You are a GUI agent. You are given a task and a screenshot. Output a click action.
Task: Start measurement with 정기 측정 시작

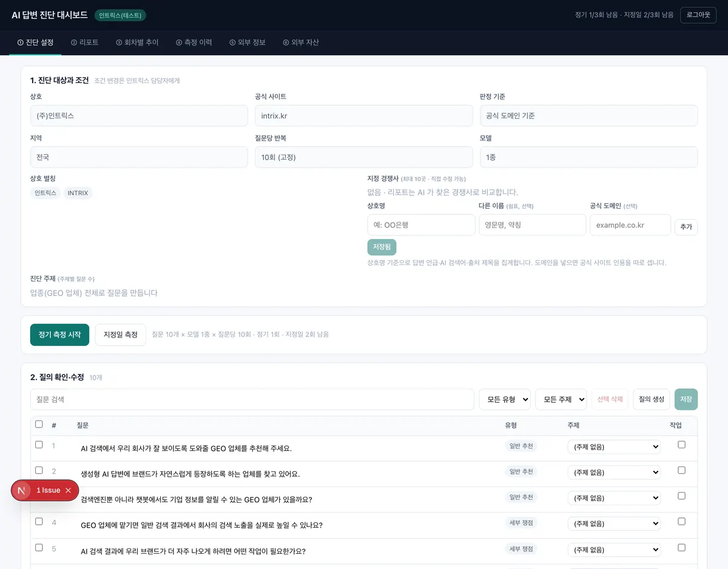[59, 335]
